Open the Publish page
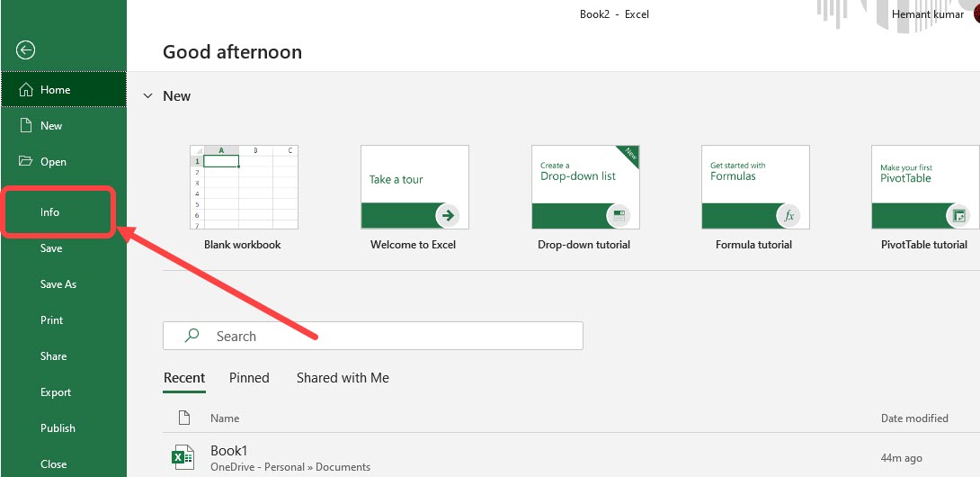The height and width of the screenshot is (477, 980). [58, 428]
